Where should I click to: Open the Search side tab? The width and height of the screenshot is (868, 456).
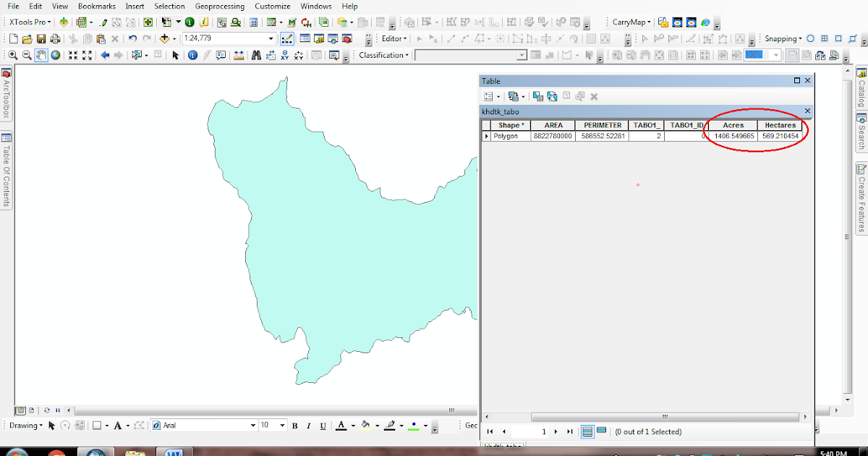(x=861, y=132)
